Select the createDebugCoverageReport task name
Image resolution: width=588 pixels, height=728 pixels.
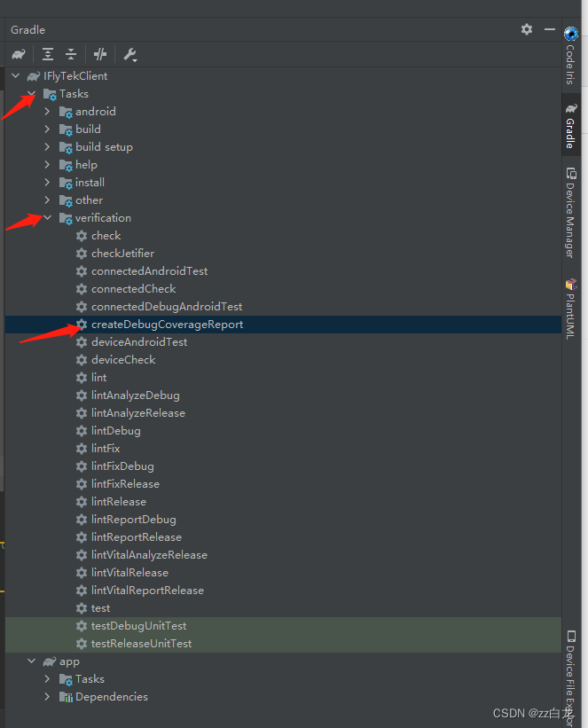coord(168,324)
